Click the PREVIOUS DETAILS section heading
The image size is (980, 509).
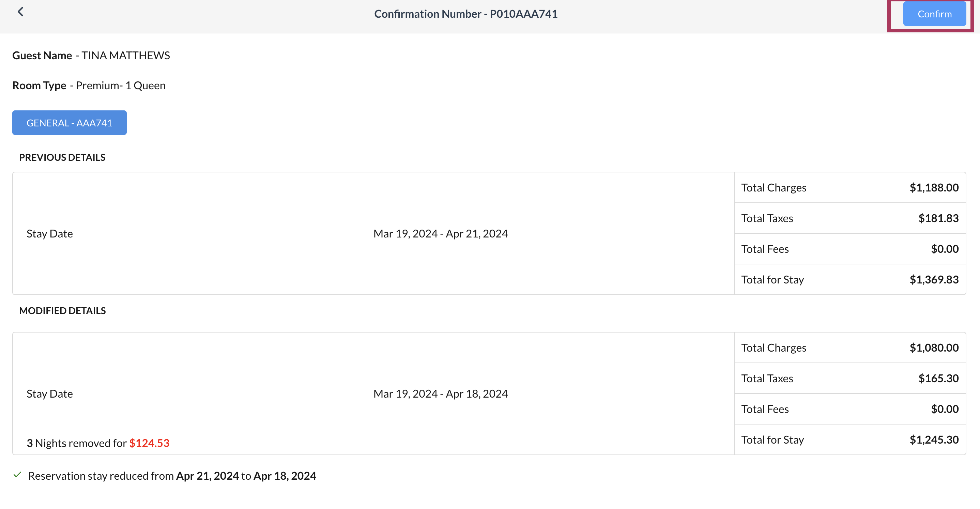tap(62, 157)
